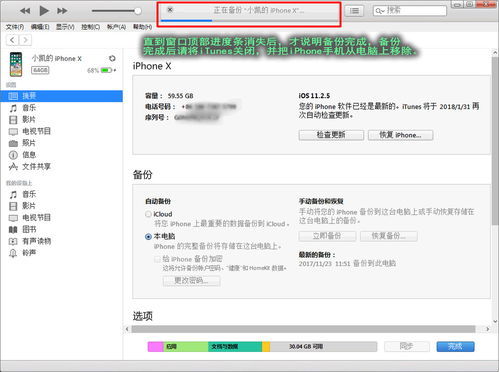The width and height of the screenshot is (499, 372).
Task: Click the iPhone X device thumbnail
Action: tap(16, 64)
